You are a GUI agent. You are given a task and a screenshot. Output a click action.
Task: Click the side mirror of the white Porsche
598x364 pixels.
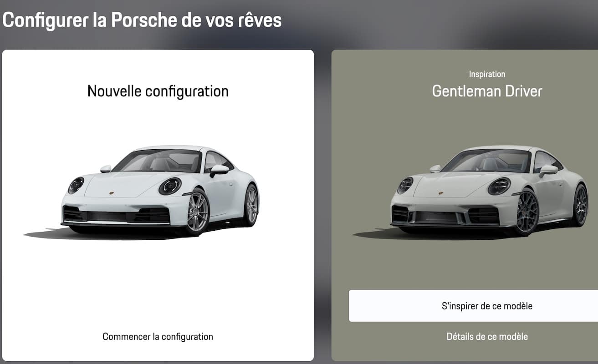(x=219, y=170)
